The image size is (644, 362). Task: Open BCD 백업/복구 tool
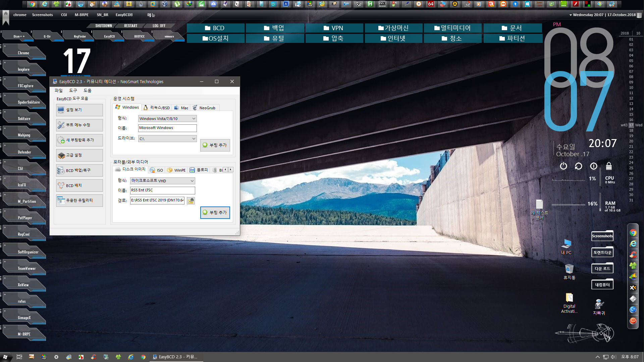(x=79, y=170)
